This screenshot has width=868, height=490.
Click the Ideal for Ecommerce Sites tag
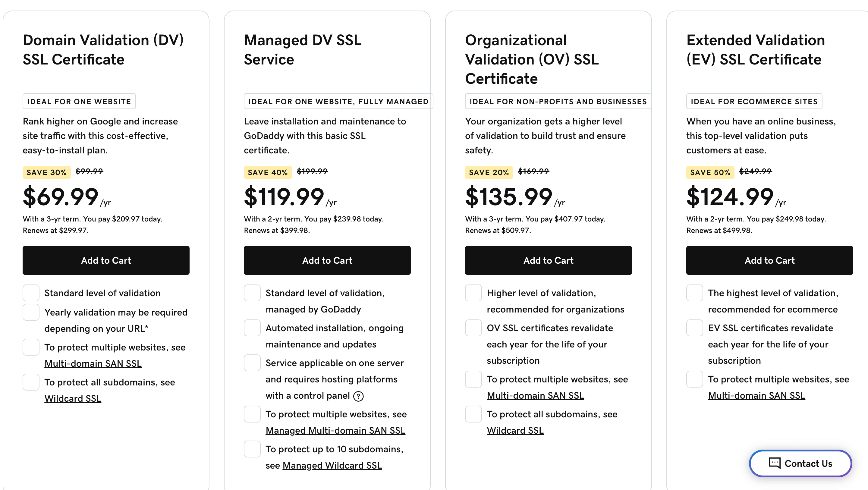tap(754, 102)
